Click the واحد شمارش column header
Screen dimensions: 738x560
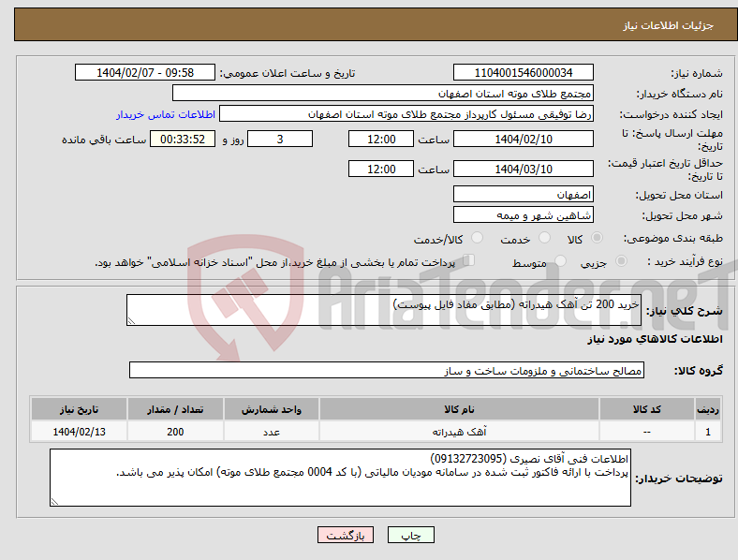(x=272, y=409)
